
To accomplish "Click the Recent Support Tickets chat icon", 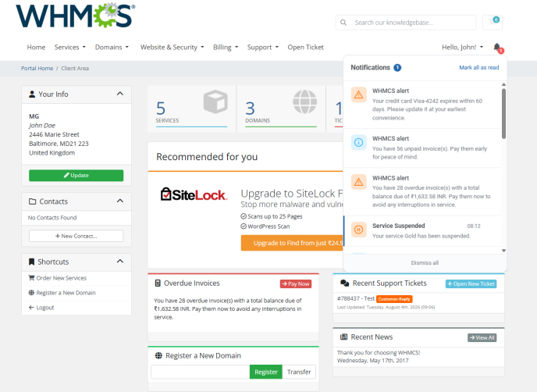I will coord(344,283).
